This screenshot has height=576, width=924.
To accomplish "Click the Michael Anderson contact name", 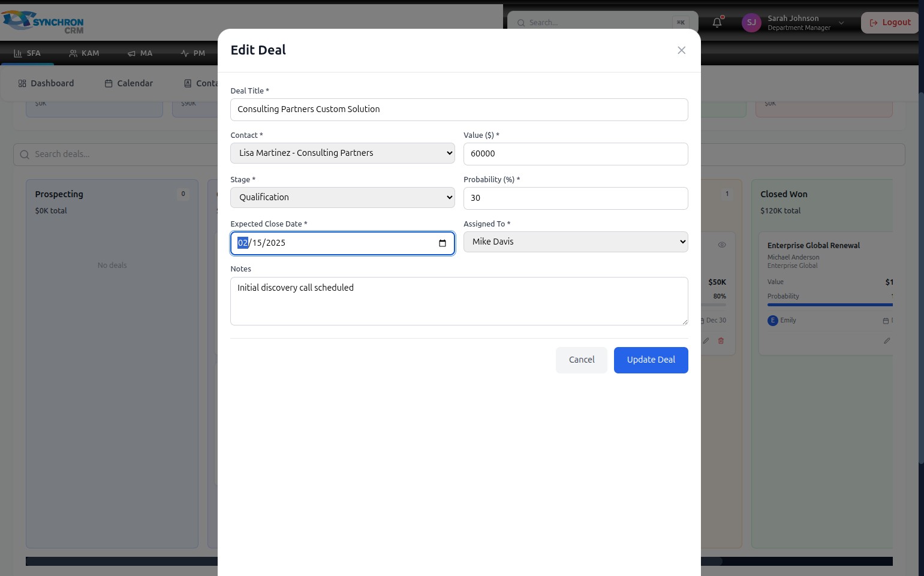I will click(x=793, y=258).
